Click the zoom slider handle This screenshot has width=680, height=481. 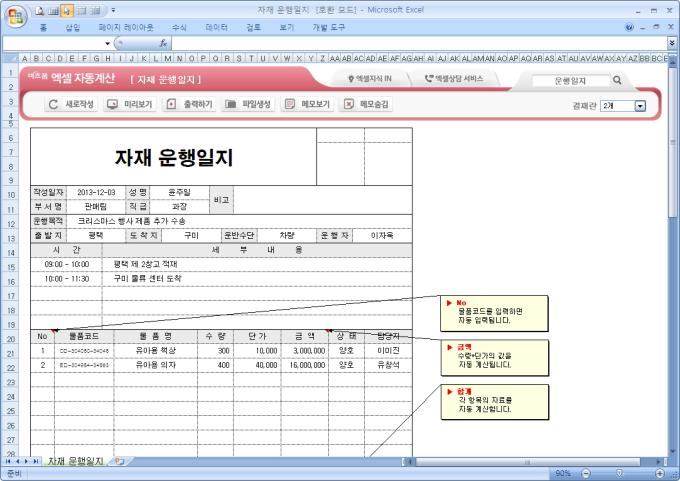(x=619, y=473)
